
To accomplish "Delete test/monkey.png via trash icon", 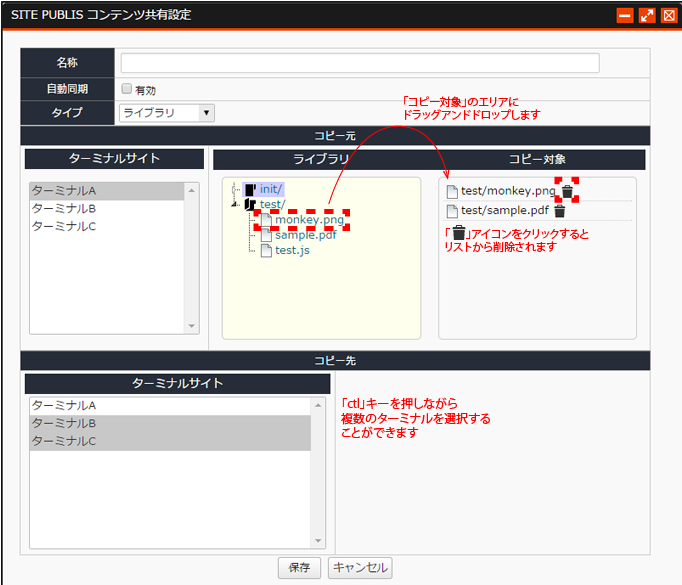I will point(567,191).
